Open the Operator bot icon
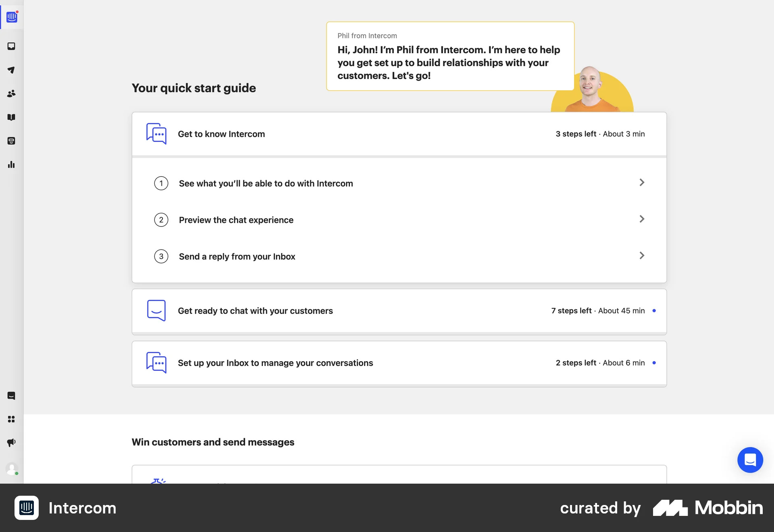 tap(11, 141)
